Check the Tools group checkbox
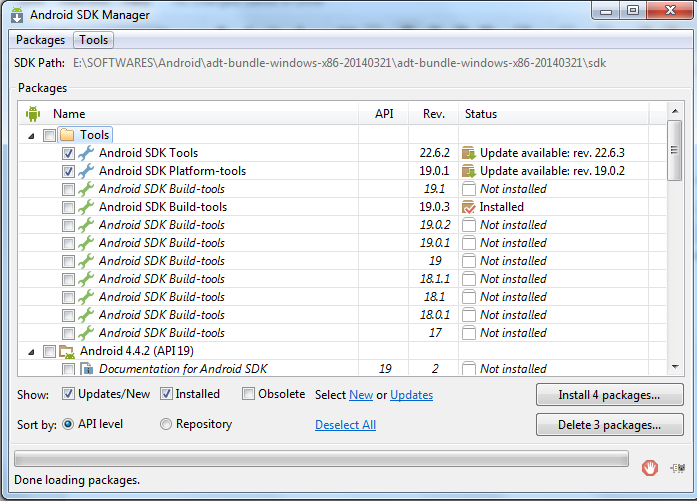Viewport: 697px width, 501px height. [x=49, y=135]
